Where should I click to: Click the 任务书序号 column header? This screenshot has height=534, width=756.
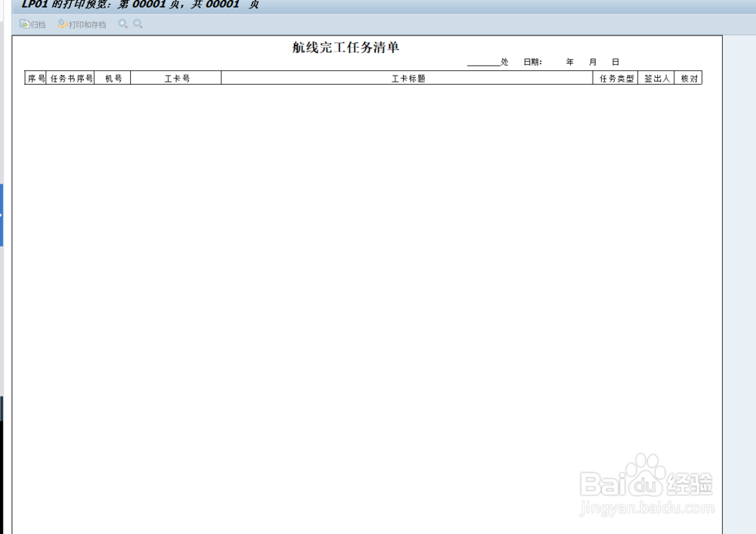(x=69, y=77)
